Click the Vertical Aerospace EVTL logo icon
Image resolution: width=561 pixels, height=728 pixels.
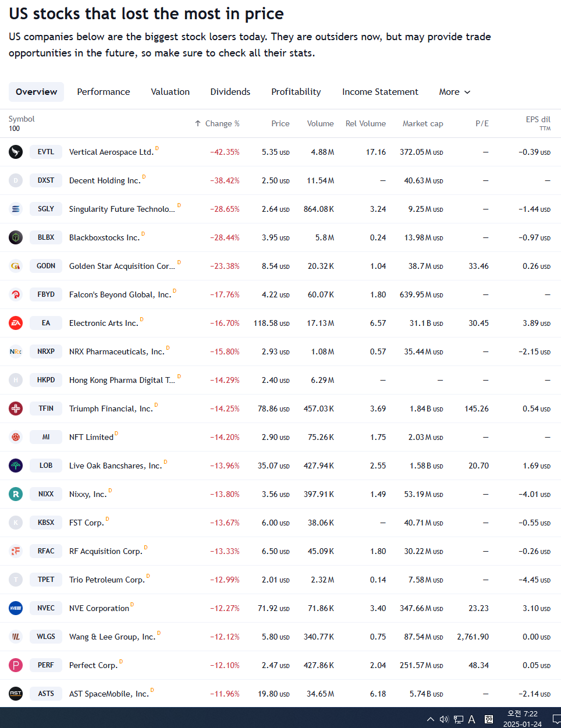16,152
